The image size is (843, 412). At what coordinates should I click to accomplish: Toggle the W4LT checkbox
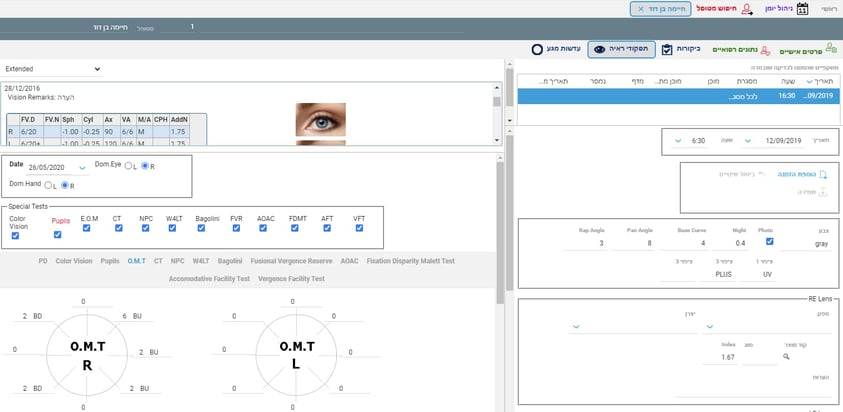click(x=172, y=228)
